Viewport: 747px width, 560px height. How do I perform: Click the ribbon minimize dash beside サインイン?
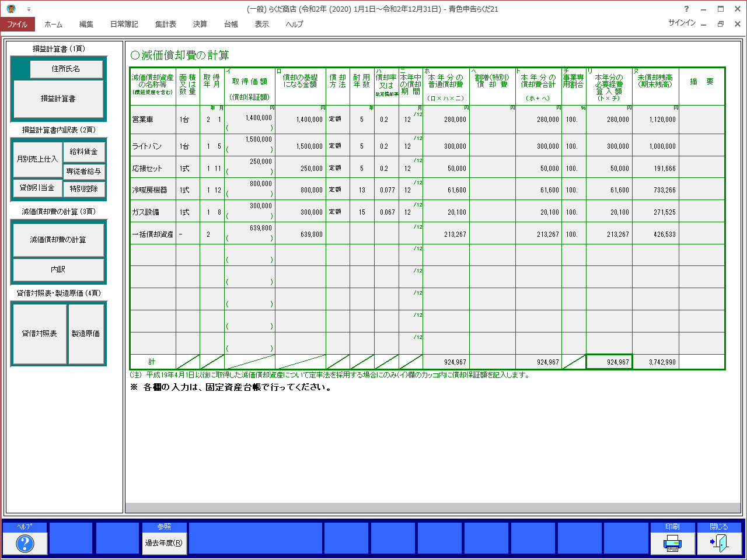(704, 24)
